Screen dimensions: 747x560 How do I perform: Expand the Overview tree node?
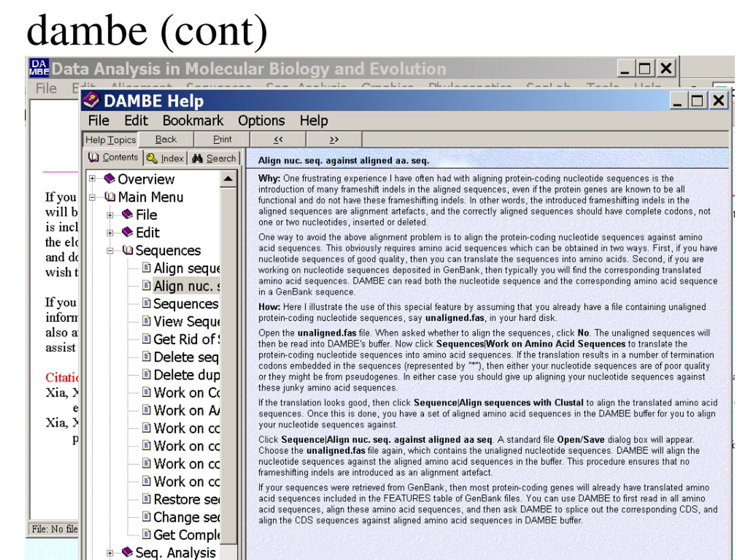pyautogui.click(x=92, y=178)
